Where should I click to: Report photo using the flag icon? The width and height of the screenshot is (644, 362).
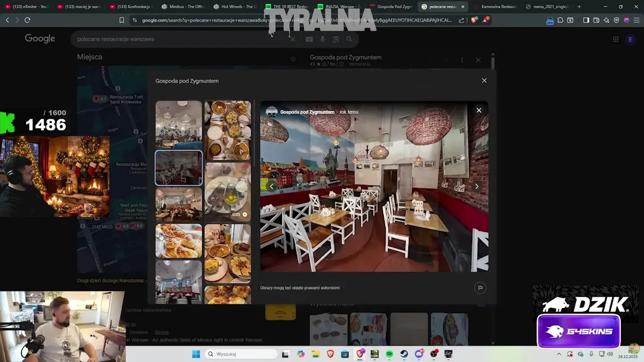coord(480,288)
